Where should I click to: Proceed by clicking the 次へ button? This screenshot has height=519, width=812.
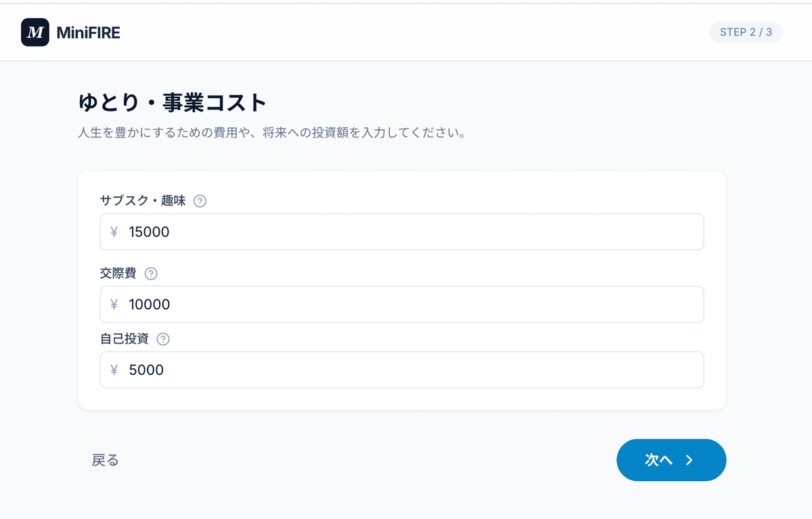671,459
